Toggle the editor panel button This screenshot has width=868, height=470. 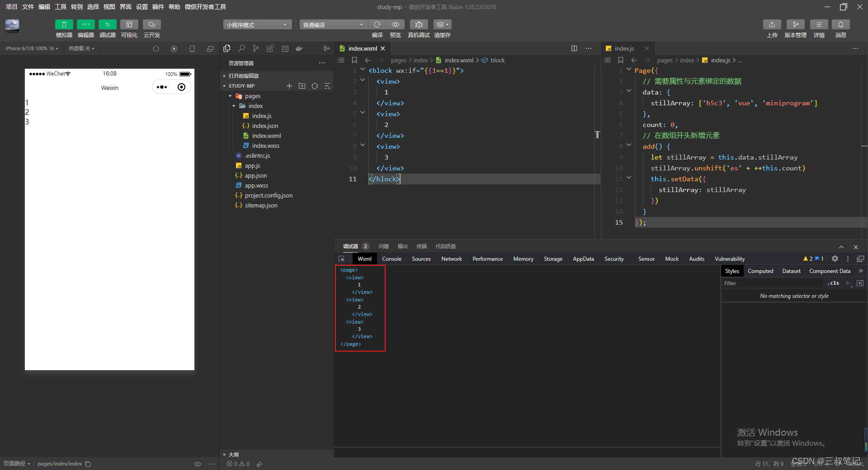pyautogui.click(x=85, y=24)
